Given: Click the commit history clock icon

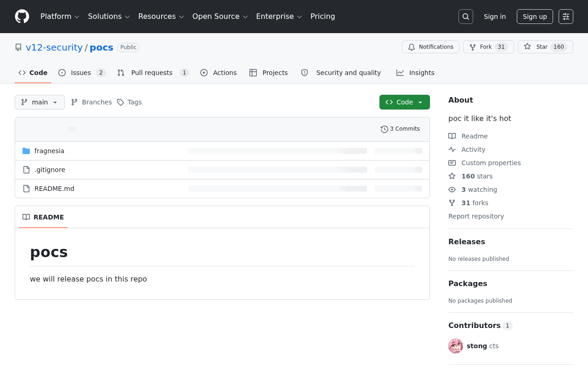Looking at the screenshot, I should pyautogui.click(x=384, y=129).
